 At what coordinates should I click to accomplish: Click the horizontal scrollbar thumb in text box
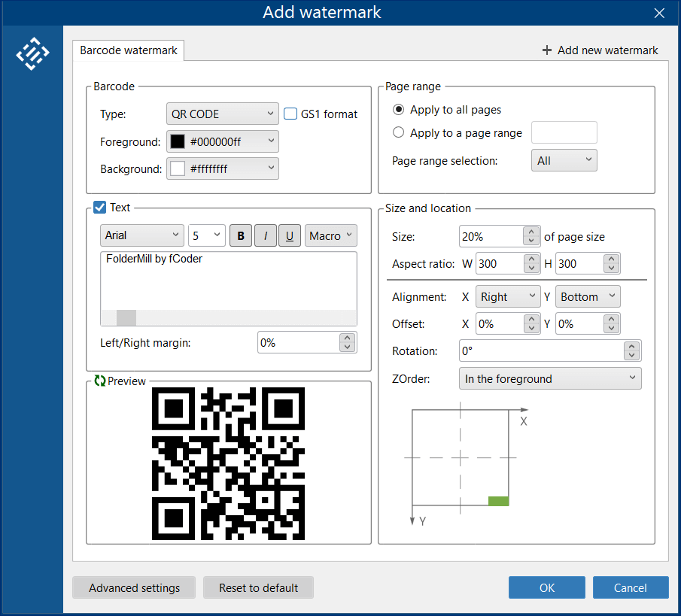[x=126, y=317]
